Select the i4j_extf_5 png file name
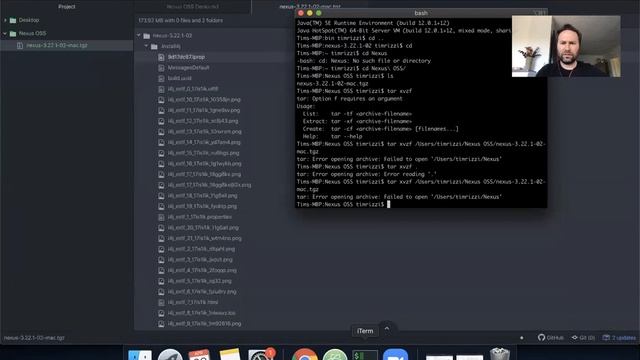The image size is (640, 360). tap(200, 281)
